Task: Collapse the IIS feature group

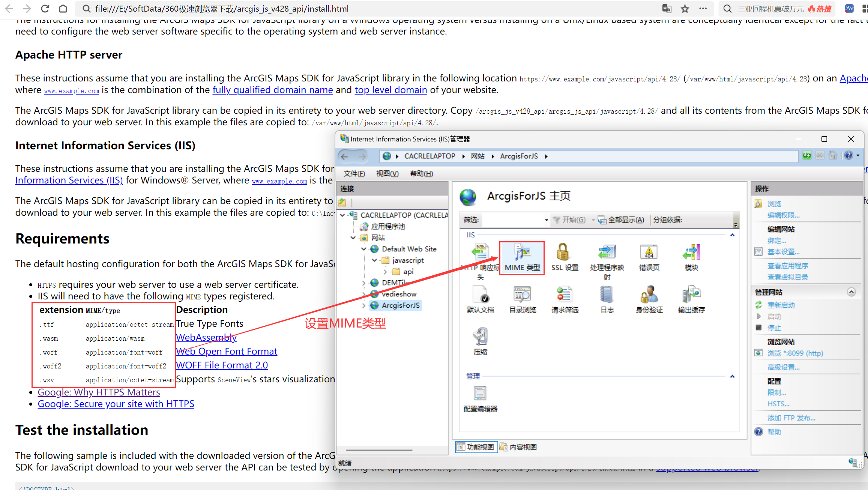Action: (732, 235)
